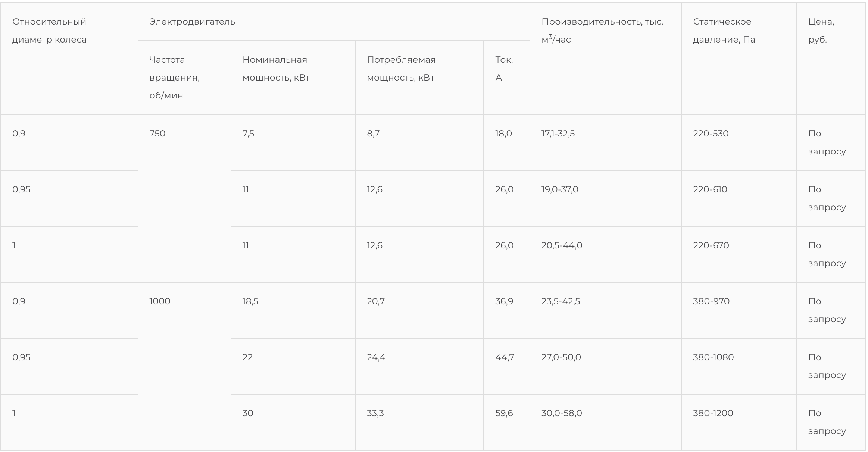Click the "Частота вращения, об/мин" header
Image resolution: width=868 pixels, height=452 pixels.
(x=174, y=78)
